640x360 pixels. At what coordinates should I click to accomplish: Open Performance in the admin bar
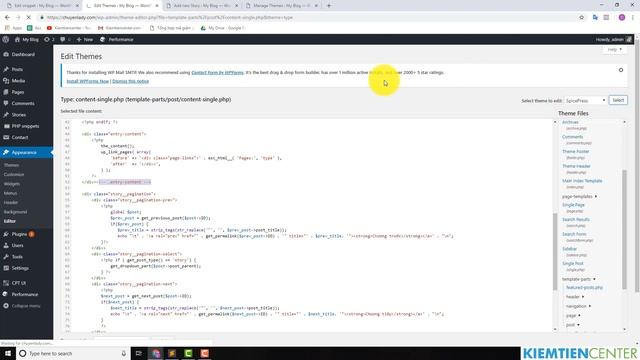[117, 40]
